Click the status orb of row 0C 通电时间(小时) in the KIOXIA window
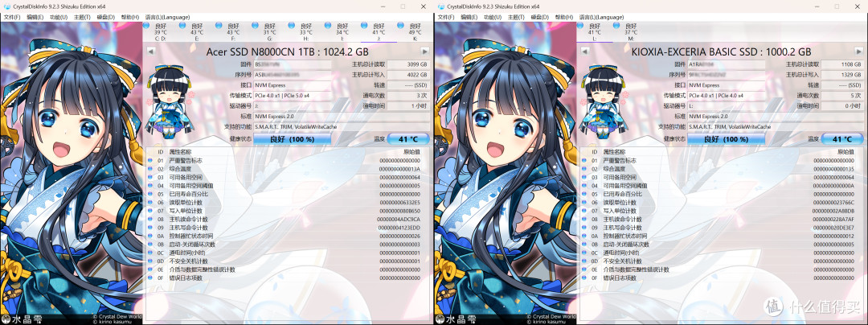The height and width of the screenshot is (325, 868). point(584,253)
